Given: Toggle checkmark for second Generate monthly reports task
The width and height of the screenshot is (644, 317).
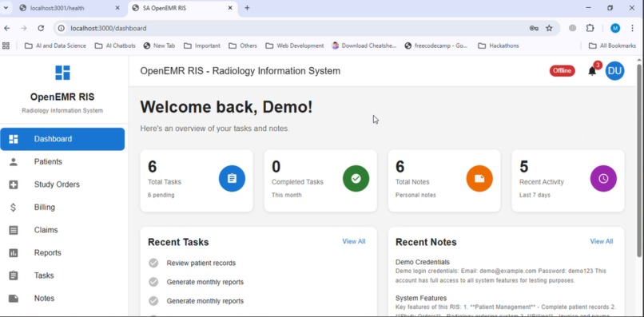Looking at the screenshot, I should 153,301.
